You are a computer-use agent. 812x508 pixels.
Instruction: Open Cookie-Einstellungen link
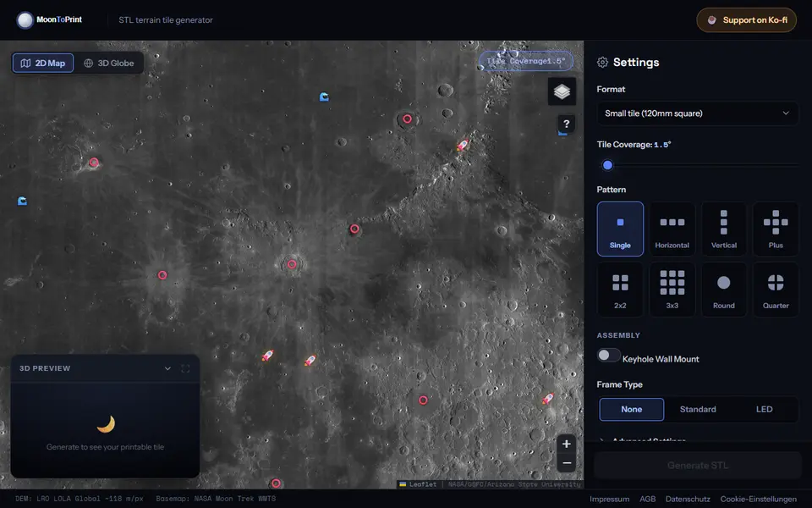pyautogui.click(x=758, y=500)
